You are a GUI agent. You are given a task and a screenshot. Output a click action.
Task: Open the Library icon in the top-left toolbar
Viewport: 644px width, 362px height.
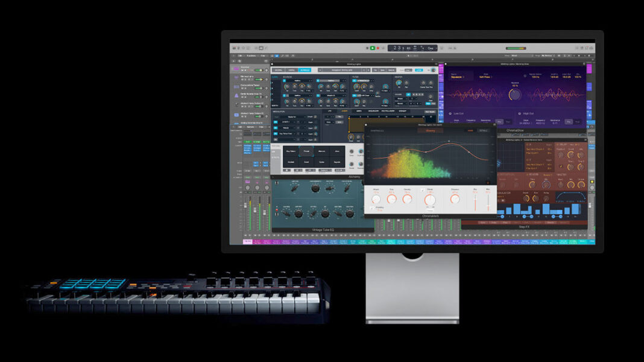click(234, 48)
